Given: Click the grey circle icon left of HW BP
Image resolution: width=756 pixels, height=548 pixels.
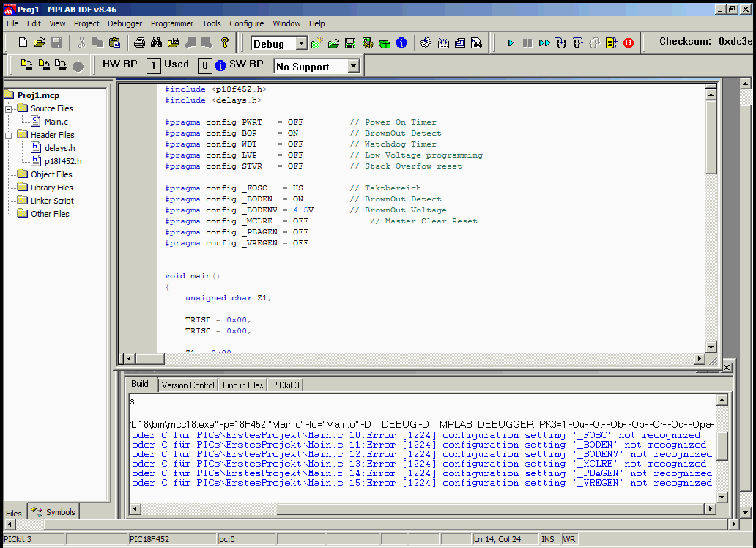Looking at the screenshot, I should pyautogui.click(x=78, y=66).
